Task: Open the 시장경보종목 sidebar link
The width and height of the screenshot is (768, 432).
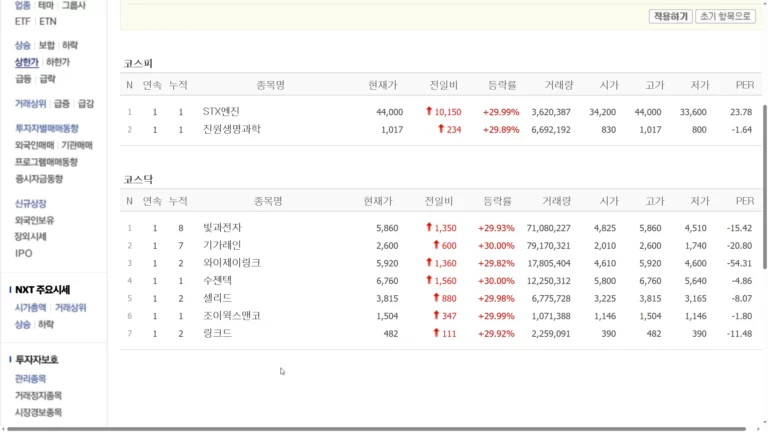Action: coord(38,412)
